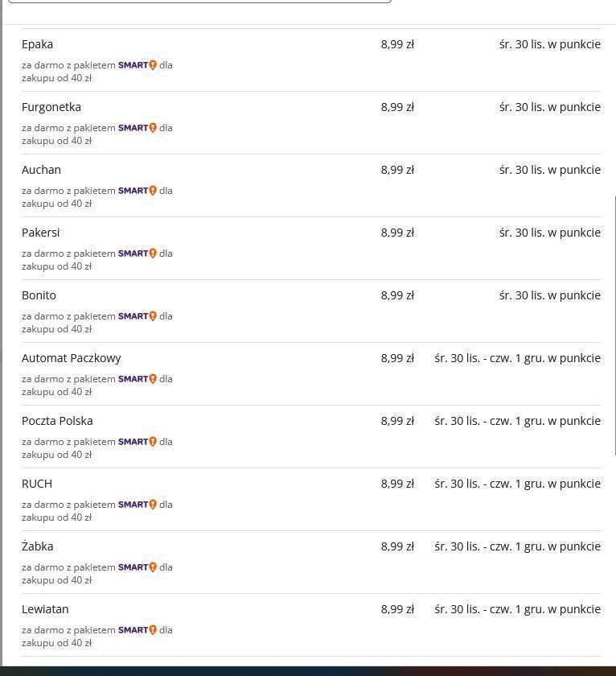Click the SMART badge under Poczta Polska
This screenshot has width=616, height=676.
point(137,442)
